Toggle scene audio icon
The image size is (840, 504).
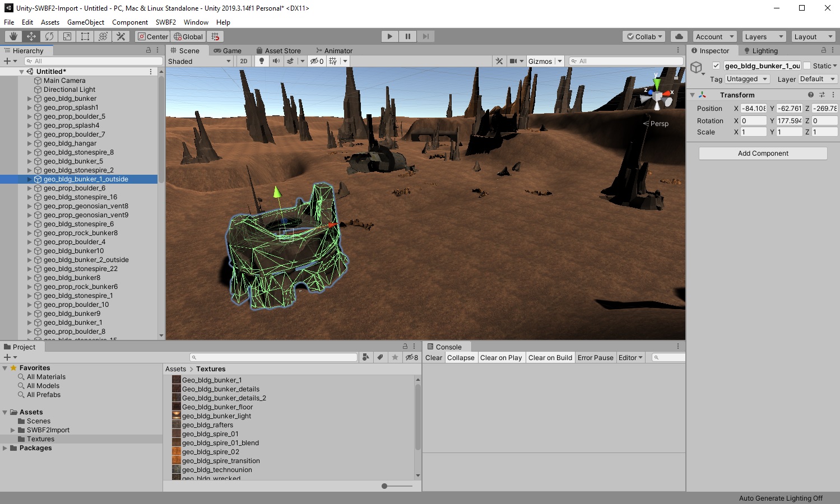[276, 61]
